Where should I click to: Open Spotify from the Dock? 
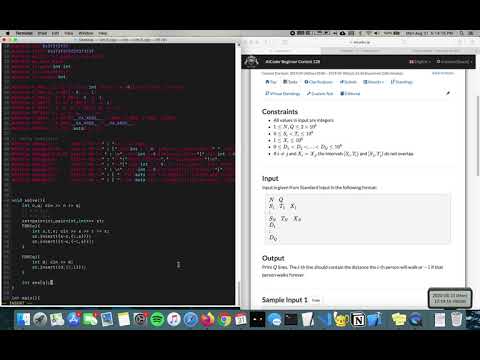[157, 319]
